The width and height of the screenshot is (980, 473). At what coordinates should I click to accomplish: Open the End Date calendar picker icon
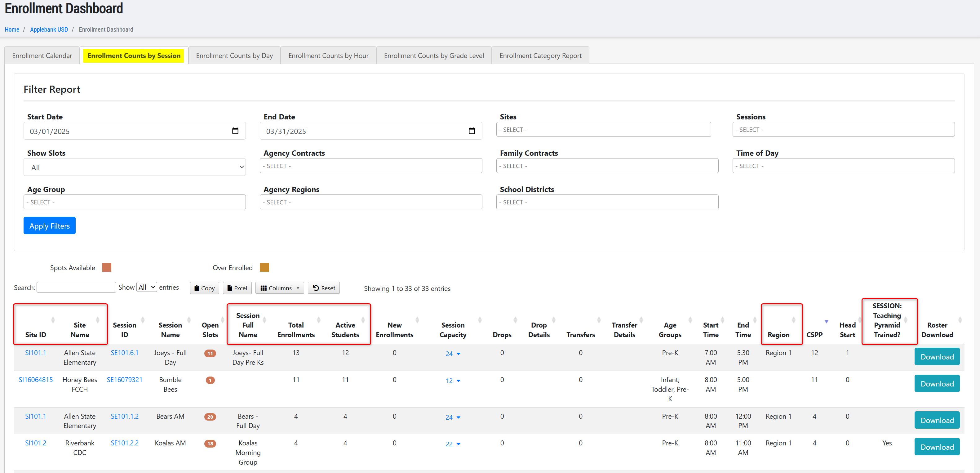pos(471,131)
